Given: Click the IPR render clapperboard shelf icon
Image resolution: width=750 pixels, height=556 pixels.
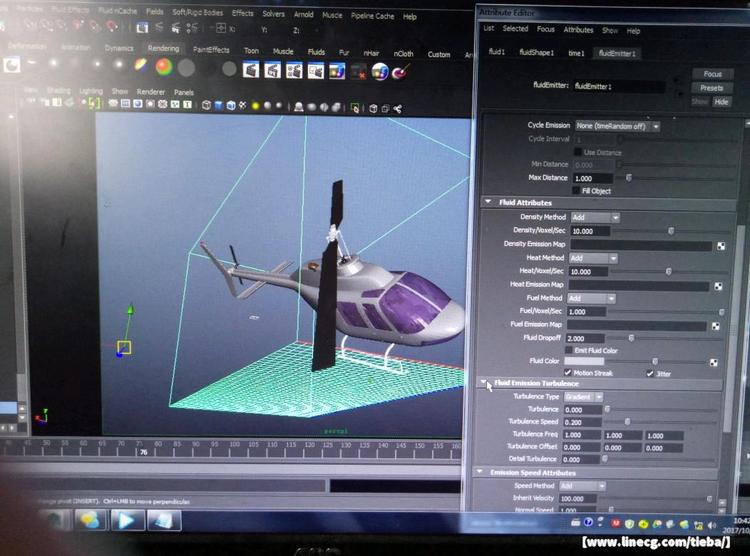Looking at the screenshot, I should pyautogui.click(x=272, y=71).
